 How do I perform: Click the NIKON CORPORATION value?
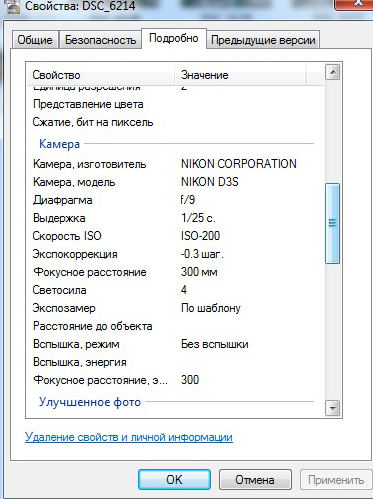click(x=239, y=164)
